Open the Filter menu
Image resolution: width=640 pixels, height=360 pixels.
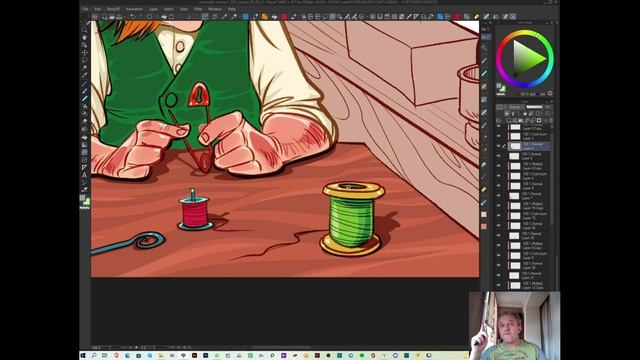click(198, 9)
